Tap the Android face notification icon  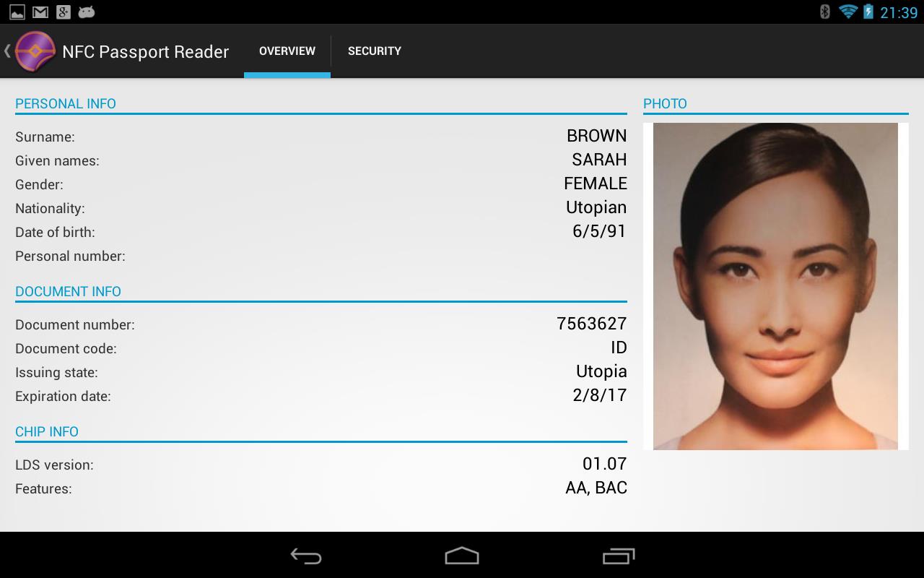tap(87, 12)
